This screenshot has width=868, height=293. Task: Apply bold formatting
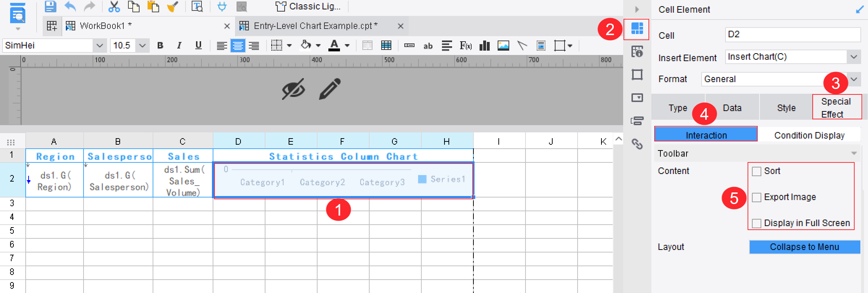tap(160, 46)
